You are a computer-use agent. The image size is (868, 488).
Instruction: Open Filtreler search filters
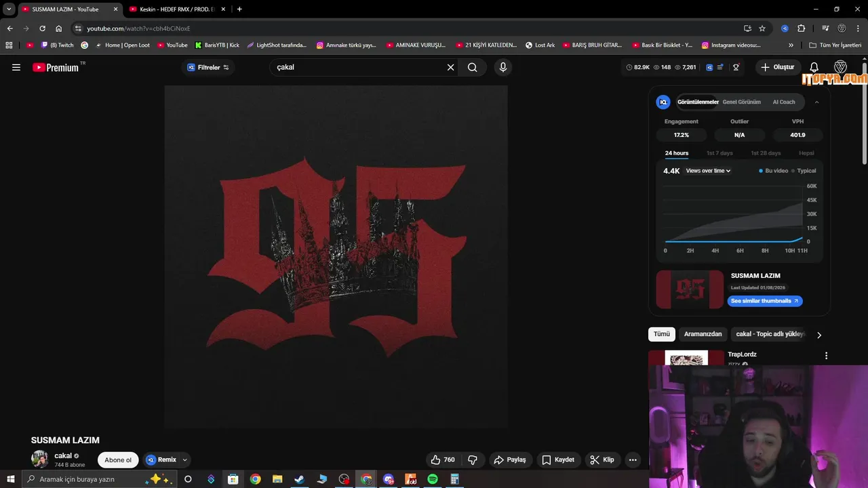coord(208,67)
